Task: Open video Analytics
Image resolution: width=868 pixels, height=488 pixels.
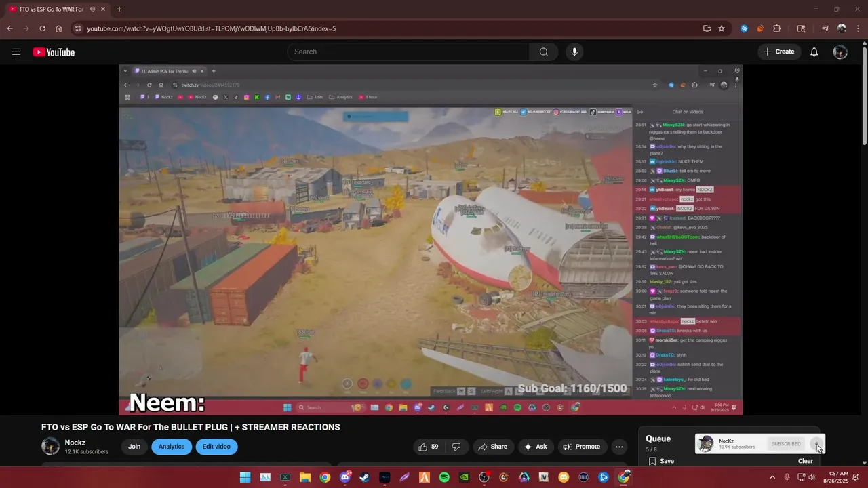Action: pyautogui.click(x=172, y=447)
